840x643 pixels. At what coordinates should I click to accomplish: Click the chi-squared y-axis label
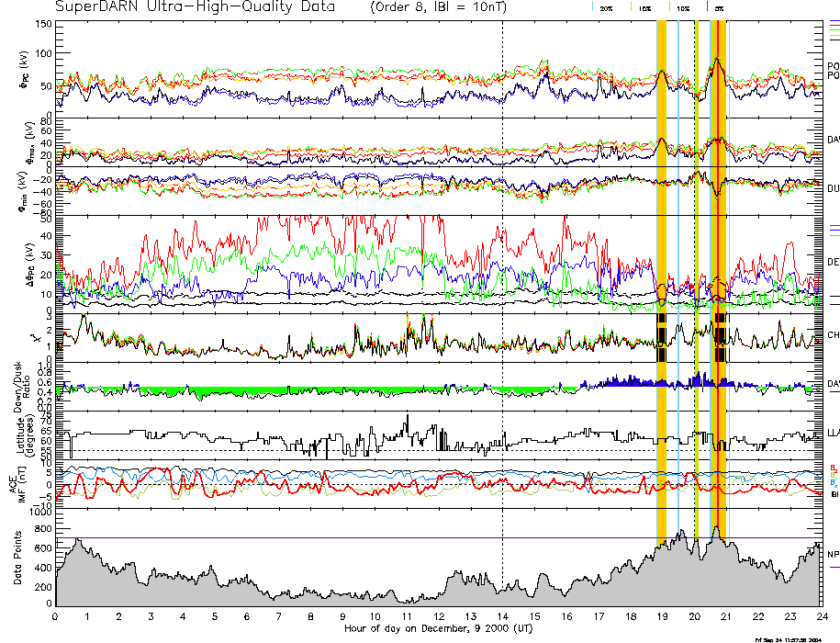pyautogui.click(x=36, y=338)
